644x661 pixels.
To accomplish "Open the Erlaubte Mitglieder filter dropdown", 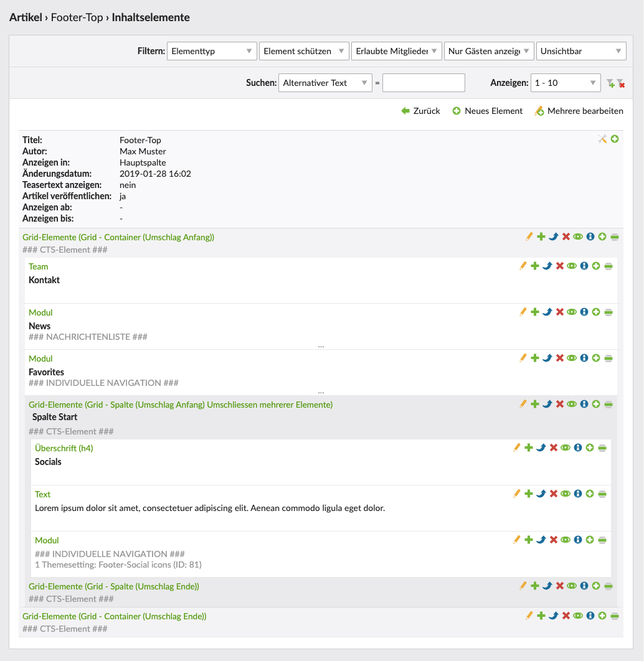I will [x=397, y=51].
